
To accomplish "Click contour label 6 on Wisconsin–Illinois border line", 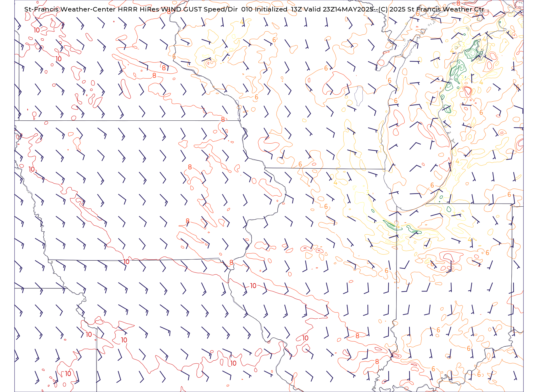I will 300,164.
